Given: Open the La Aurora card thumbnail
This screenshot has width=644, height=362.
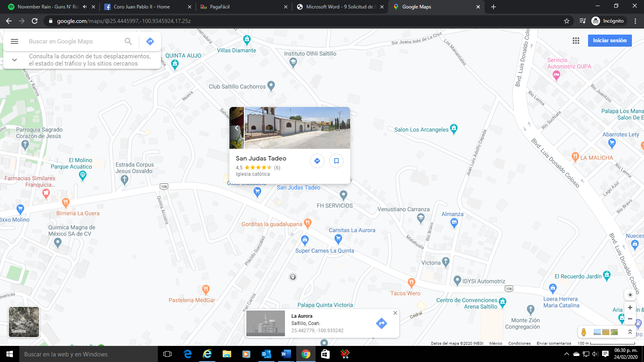Looking at the screenshot, I should 266,323.
